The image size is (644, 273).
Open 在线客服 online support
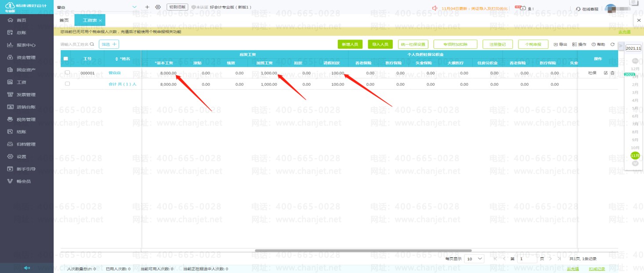click(587, 9)
